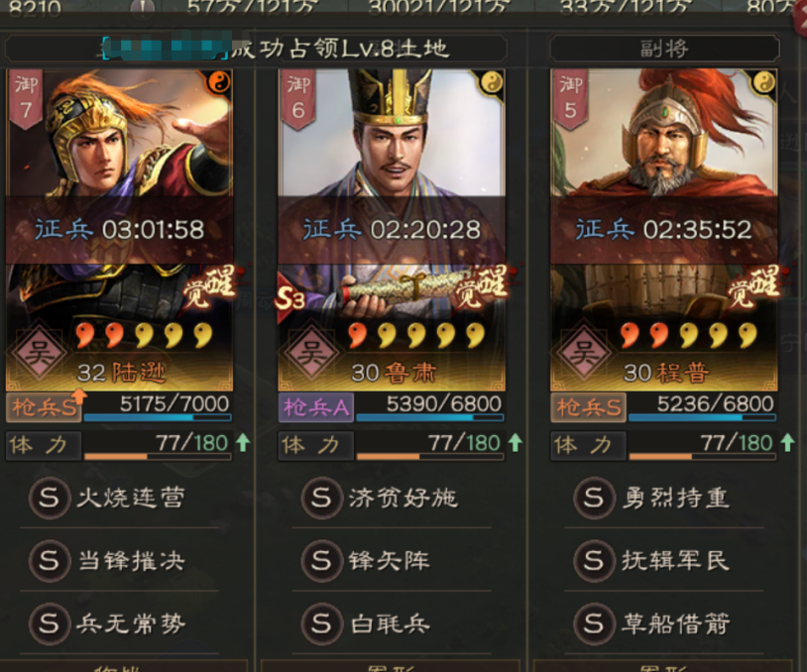The height and width of the screenshot is (672, 807).
Task: Click the 枪兵S upgrade arrow badge on 陆逊
Action: pyautogui.click(x=77, y=396)
